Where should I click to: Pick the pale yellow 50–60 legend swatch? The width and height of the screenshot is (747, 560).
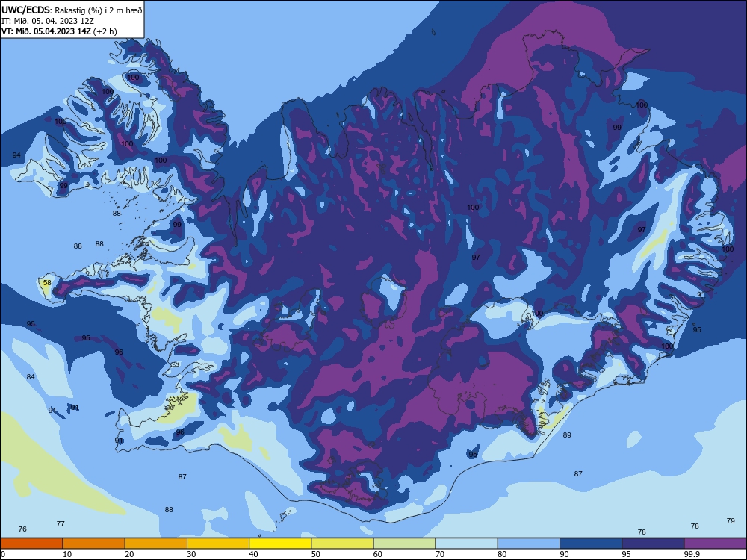pyautogui.click(x=342, y=544)
